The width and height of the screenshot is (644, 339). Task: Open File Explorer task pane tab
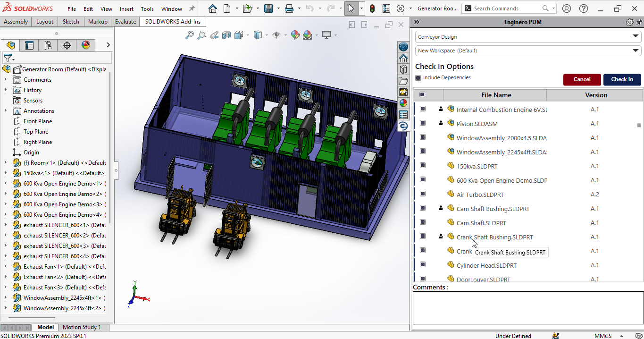tap(403, 81)
